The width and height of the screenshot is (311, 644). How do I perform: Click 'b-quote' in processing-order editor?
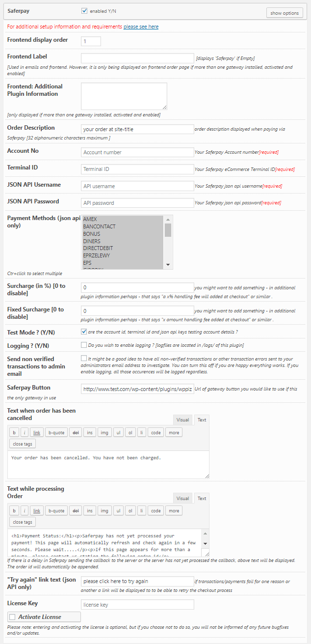click(56, 510)
